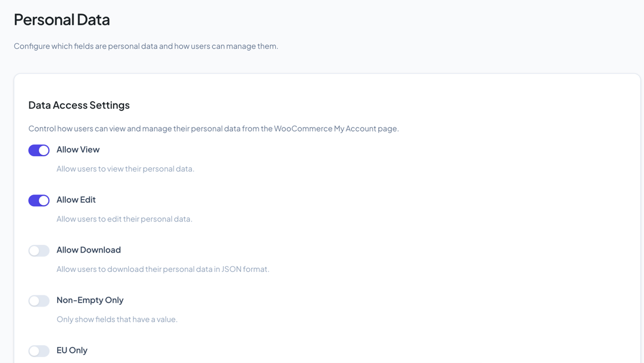
Task: Switch off Allow Edit permission
Action: click(x=39, y=200)
